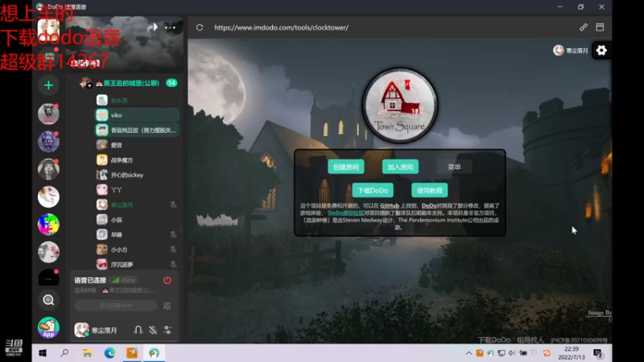
Task: Click the Town Square logo
Action: point(400,105)
